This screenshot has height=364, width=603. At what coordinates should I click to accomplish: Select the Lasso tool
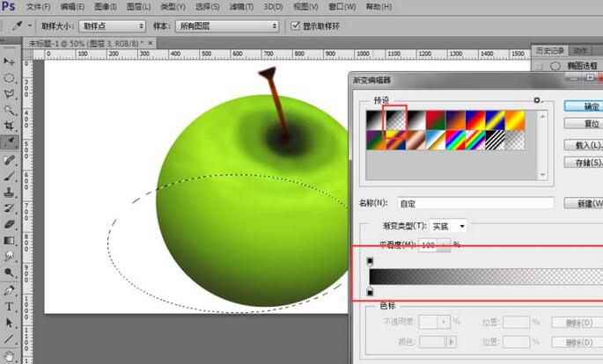coord(10,93)
